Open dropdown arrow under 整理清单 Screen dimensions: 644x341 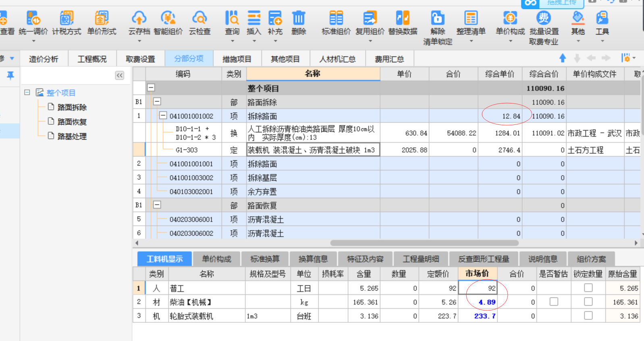tap(471, 41)
